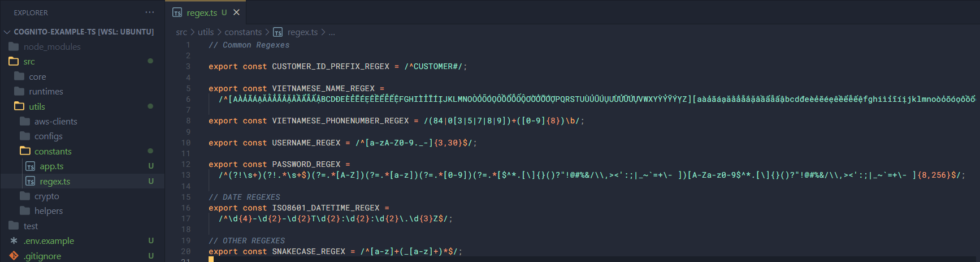
Task: Click the breadcrumb ellipsis after regex.ts
Action: coord(332,32)
